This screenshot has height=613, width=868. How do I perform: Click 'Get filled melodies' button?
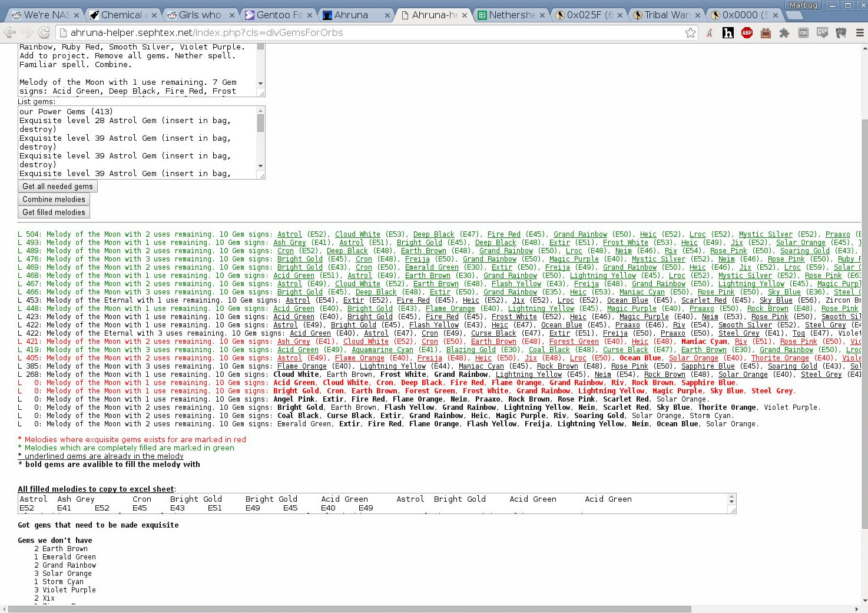54,213
